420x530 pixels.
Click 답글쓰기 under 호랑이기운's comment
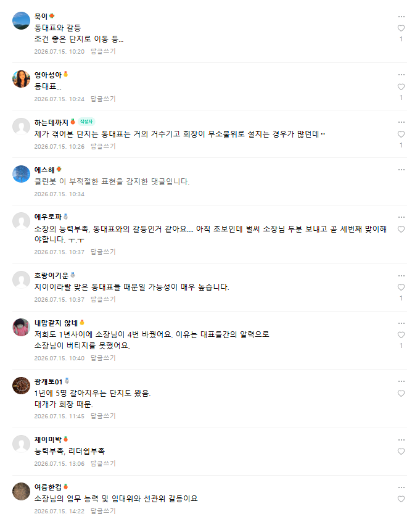(103, 299)
